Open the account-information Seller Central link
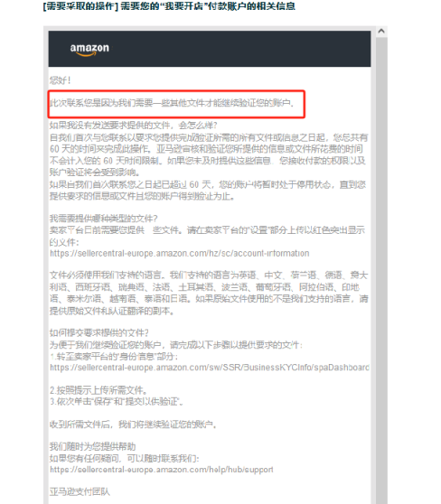The image size is (441, 504). tap(180, 253)
